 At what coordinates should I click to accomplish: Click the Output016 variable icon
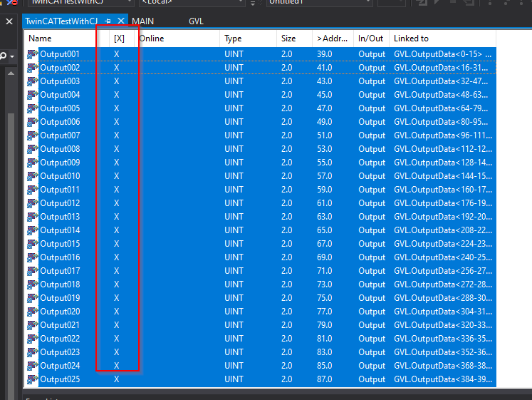point(33,257)
